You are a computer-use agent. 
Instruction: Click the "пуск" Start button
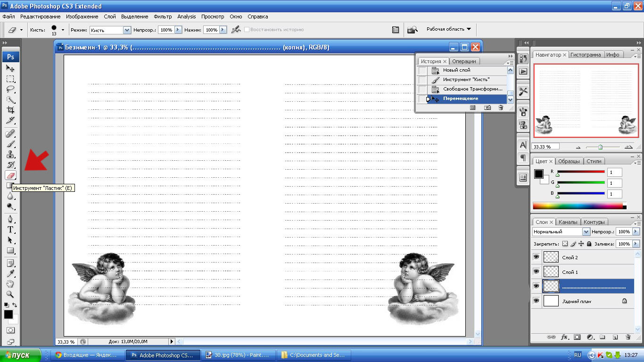point(20,355)
